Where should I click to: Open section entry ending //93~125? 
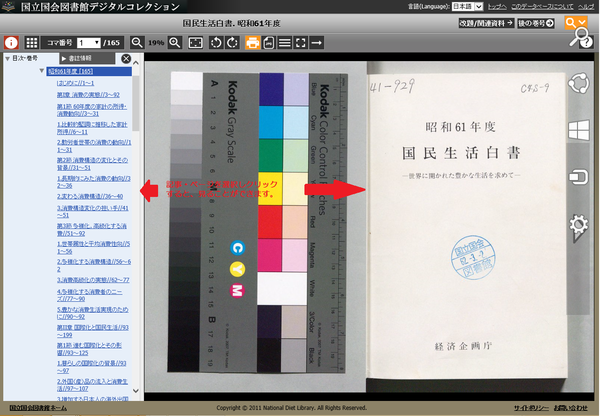tap(89, 349)
